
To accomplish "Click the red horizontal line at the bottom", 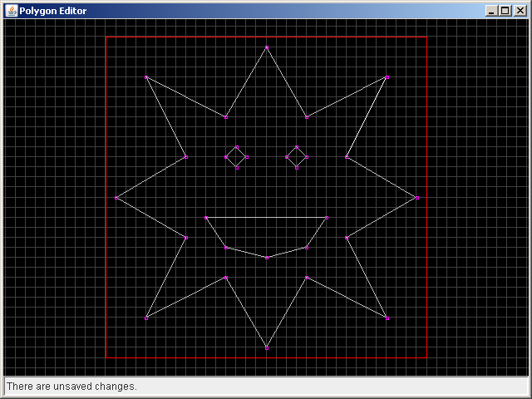I will point(266,358).
